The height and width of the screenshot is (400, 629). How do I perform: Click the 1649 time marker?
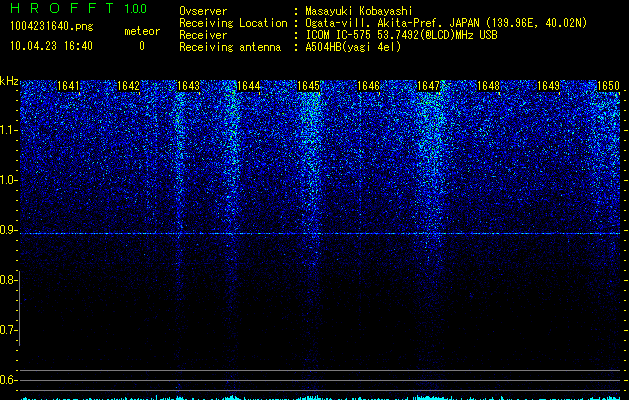548,86
